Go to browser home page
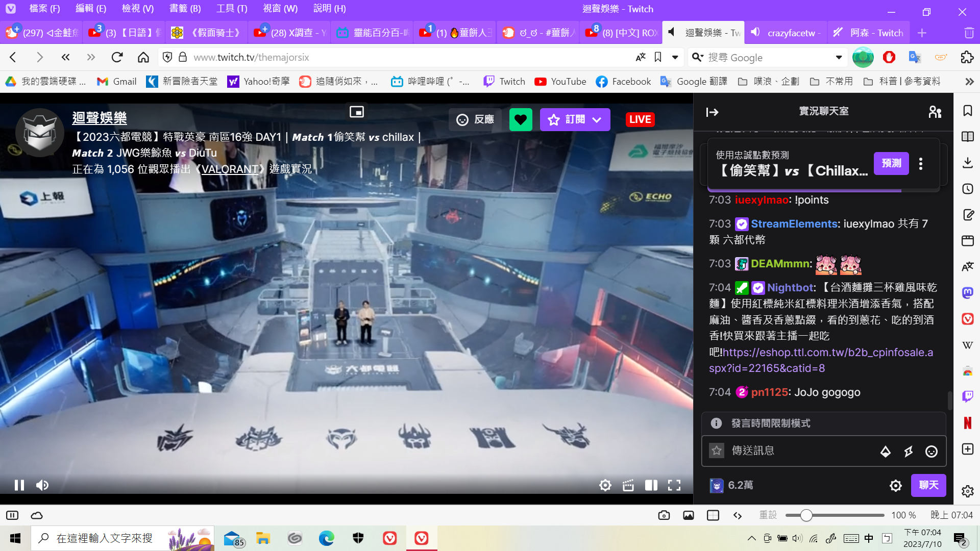 pyautogui.click(x=143, y=57)
